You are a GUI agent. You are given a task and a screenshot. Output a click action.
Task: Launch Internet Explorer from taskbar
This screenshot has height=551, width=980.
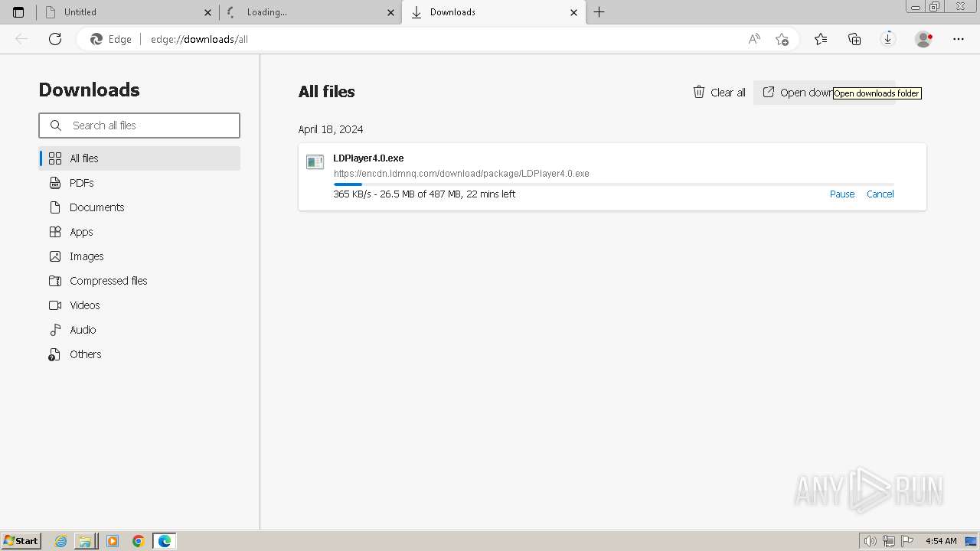point(61,541)
